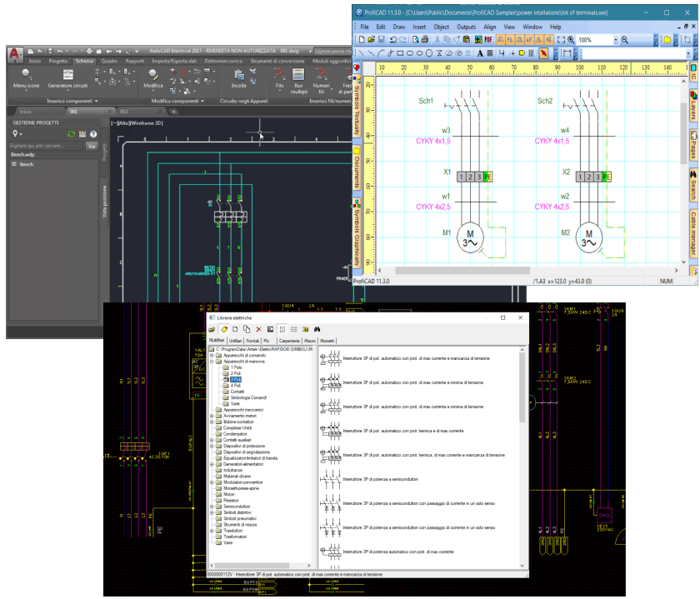Click the Modifica button in AutoCAD ribbon

[x=153, y=77]
